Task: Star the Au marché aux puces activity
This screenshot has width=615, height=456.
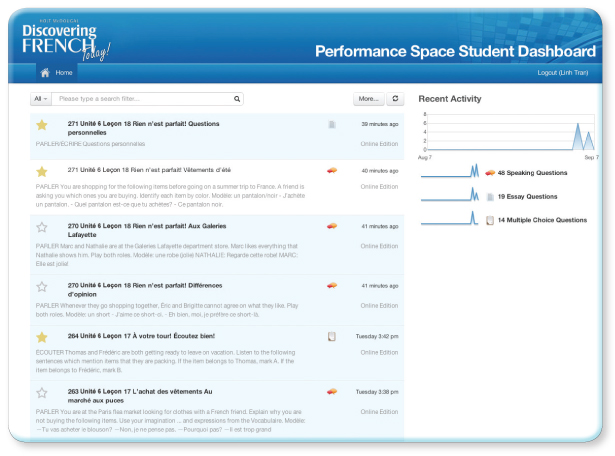Action: (42, 393)
